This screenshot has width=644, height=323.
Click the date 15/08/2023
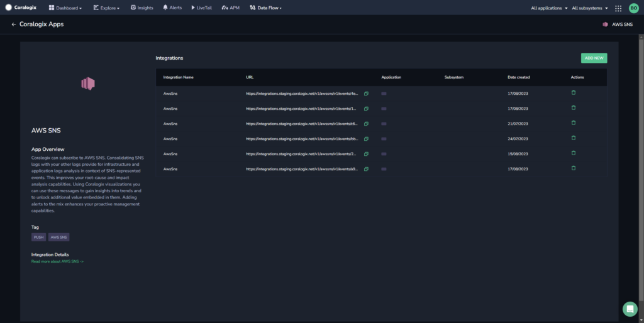coord(518,154)
